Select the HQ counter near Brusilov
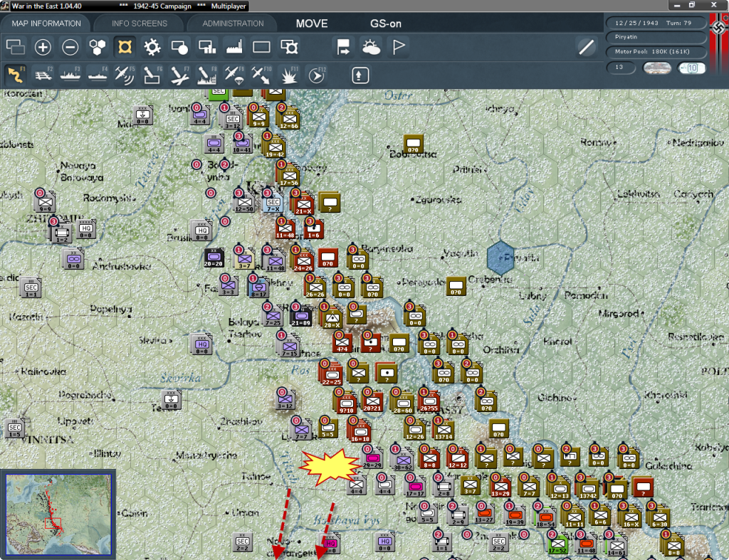 point(201,231)
